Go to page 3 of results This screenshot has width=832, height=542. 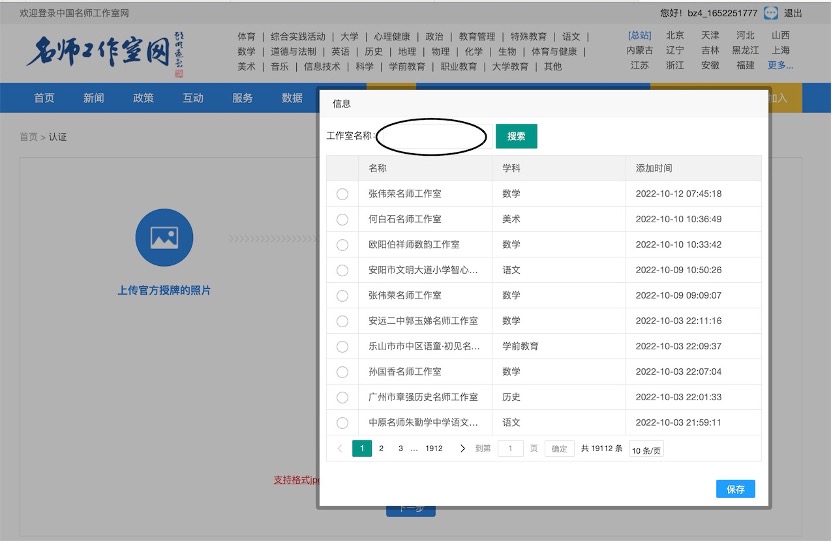point(401,449)
